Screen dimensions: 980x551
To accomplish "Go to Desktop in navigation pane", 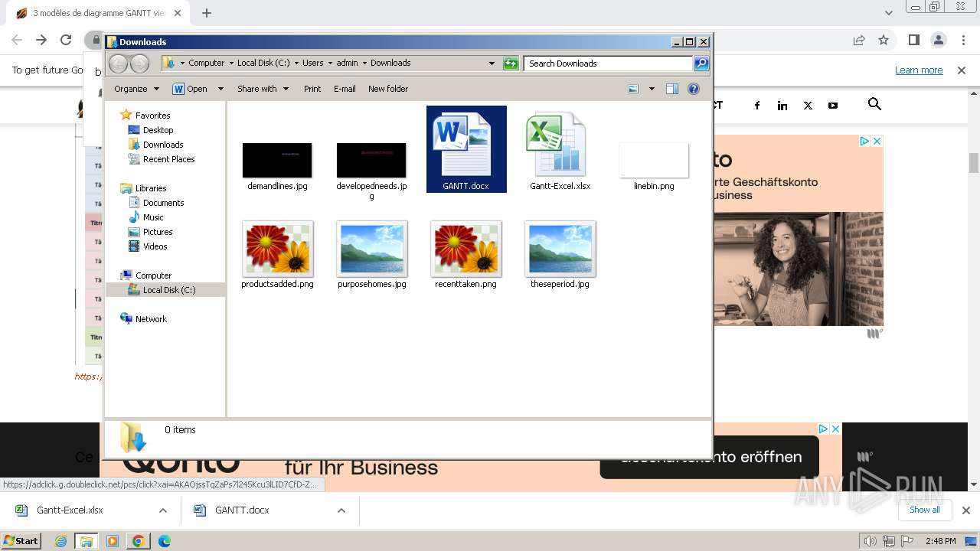I will point(158,130).
